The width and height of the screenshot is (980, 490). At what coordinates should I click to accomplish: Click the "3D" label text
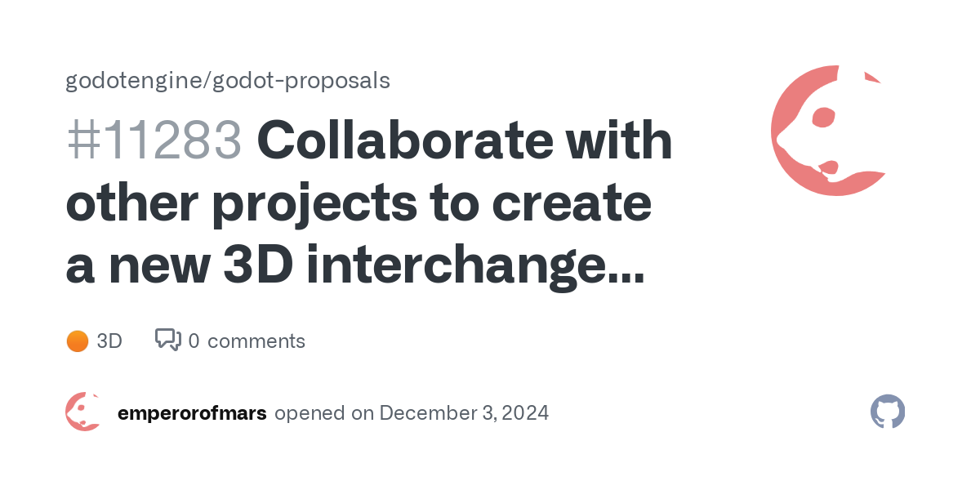[x=109, y=341]
